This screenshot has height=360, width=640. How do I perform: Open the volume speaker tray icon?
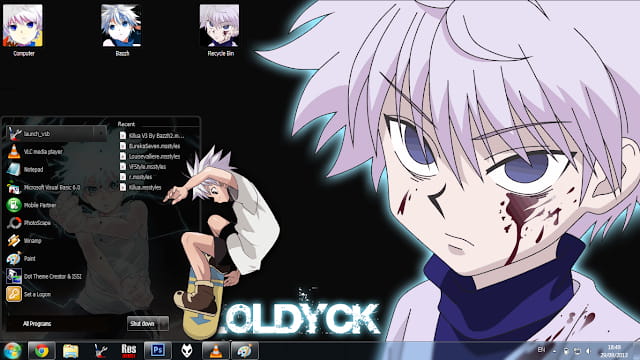[588, 351]
